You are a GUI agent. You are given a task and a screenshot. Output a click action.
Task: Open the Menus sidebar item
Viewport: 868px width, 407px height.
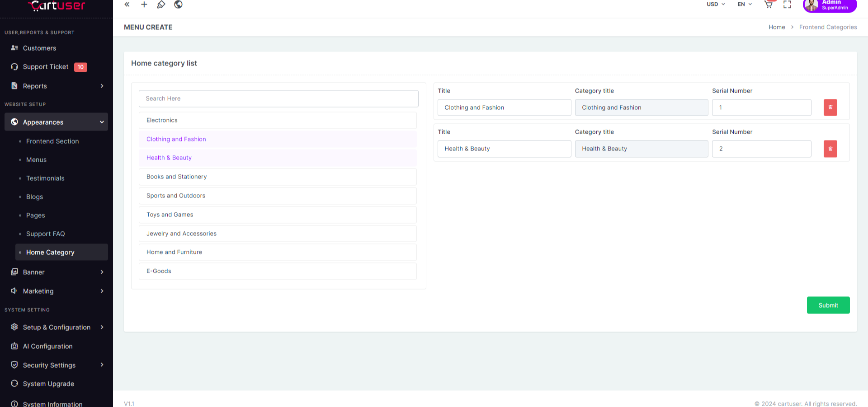coord(36,160)
